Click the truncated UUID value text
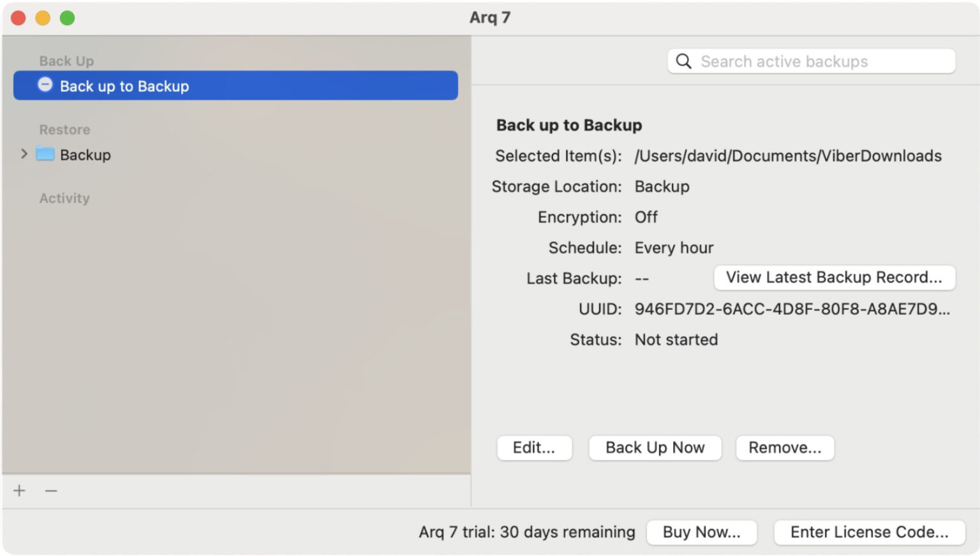Viewport: 980px width, 556px height. [x=791, y=309]
